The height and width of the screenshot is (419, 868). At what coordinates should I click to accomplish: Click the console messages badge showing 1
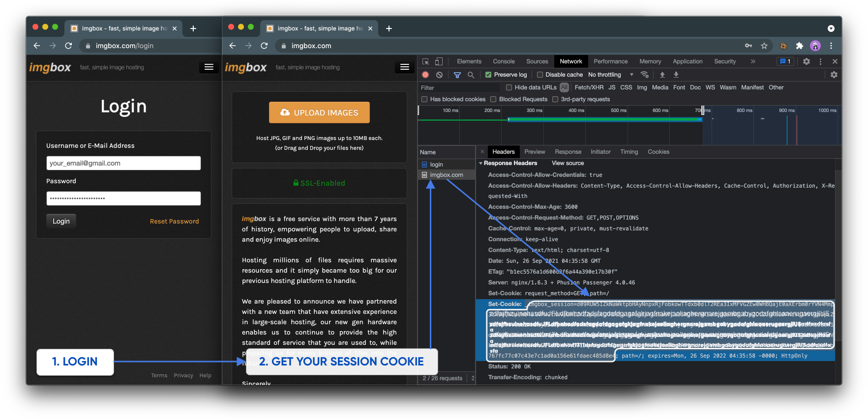(x=785, y=61)
